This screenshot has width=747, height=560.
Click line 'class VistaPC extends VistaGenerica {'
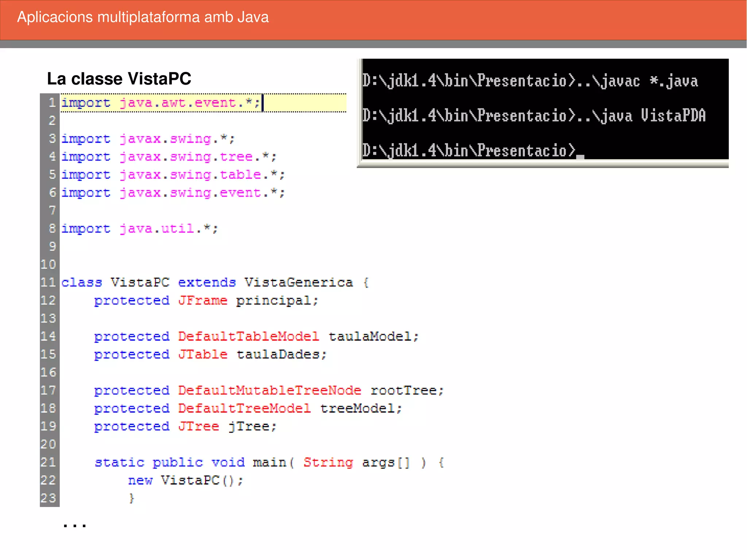(x=215, y=283)
